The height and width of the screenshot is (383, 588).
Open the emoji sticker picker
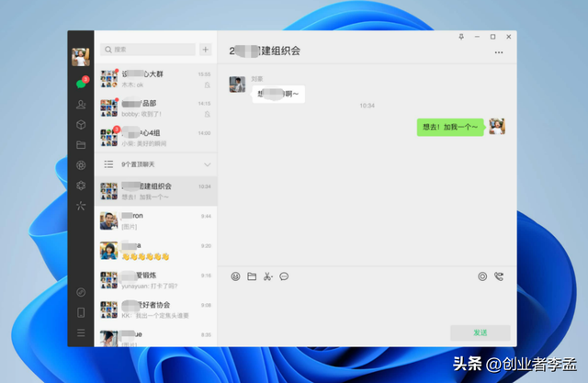[x=235, y=276]
